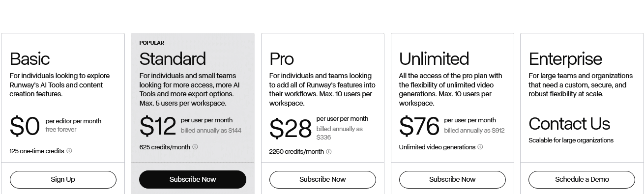Sign up for the Basic plan
This screenshot has width=644, height=194.
tap(63, 179)
